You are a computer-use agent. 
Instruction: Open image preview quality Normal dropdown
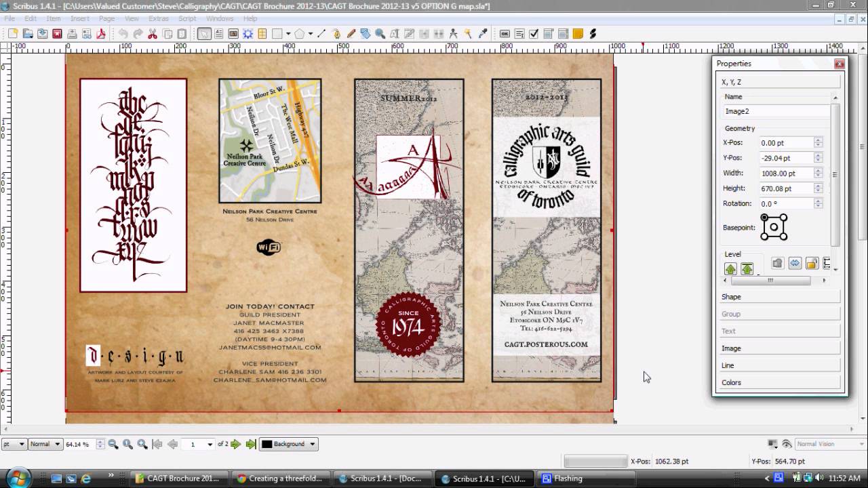click(45, 444)
